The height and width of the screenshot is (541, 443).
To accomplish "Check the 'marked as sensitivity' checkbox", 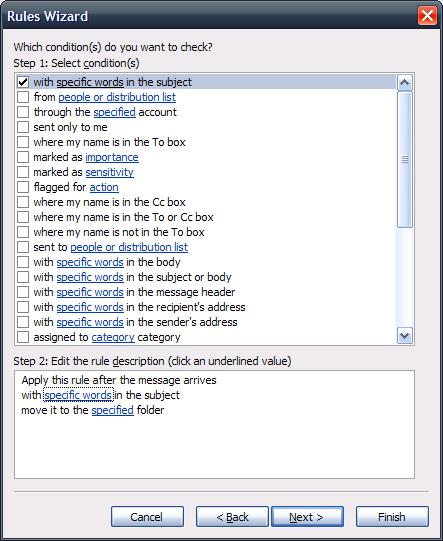I will [x=23, y=172].
